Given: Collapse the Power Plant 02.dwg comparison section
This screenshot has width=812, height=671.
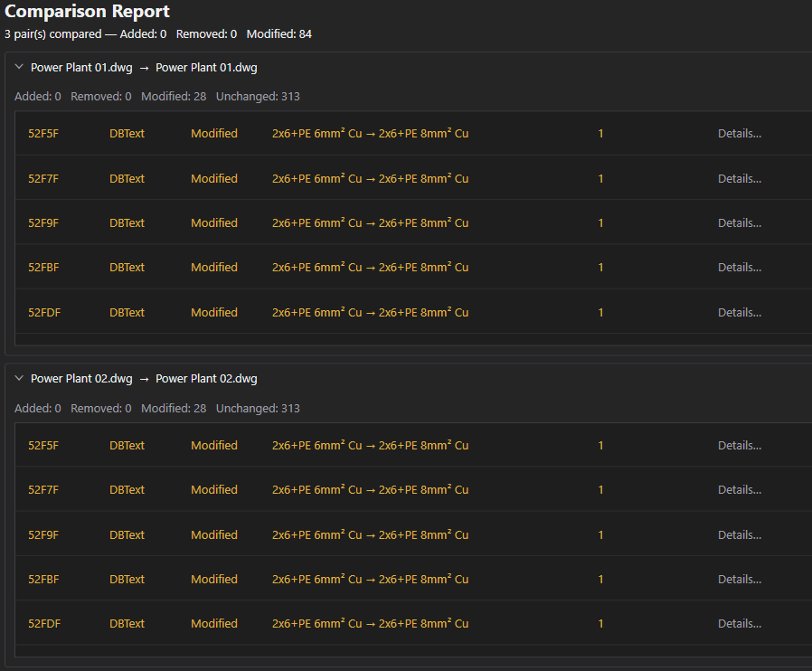Looking at the screenshot, I should 19,379.
